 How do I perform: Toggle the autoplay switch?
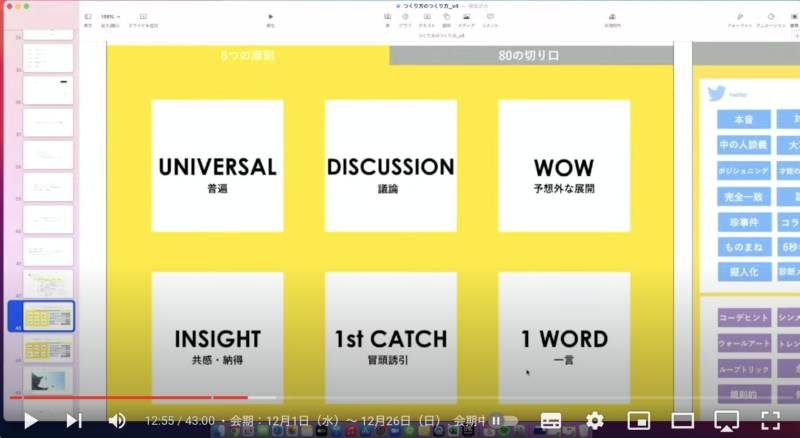pos(500,421)
